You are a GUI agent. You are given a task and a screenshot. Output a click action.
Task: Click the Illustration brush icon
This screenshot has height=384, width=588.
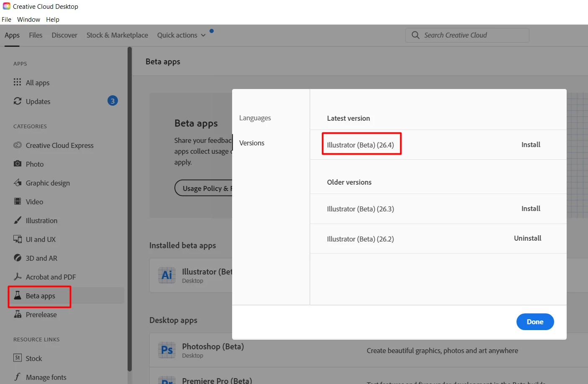pyautogui.click(x=17, y=220)
